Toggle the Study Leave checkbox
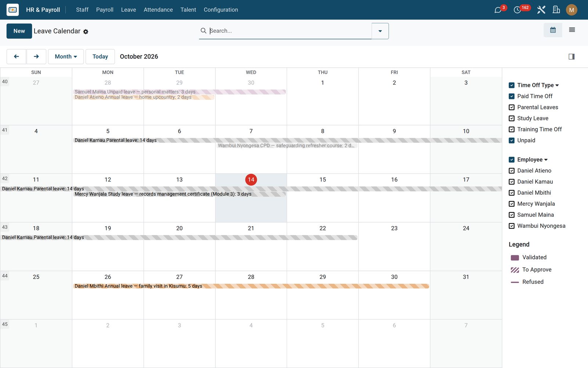The image size is (588, 368). 512,118
